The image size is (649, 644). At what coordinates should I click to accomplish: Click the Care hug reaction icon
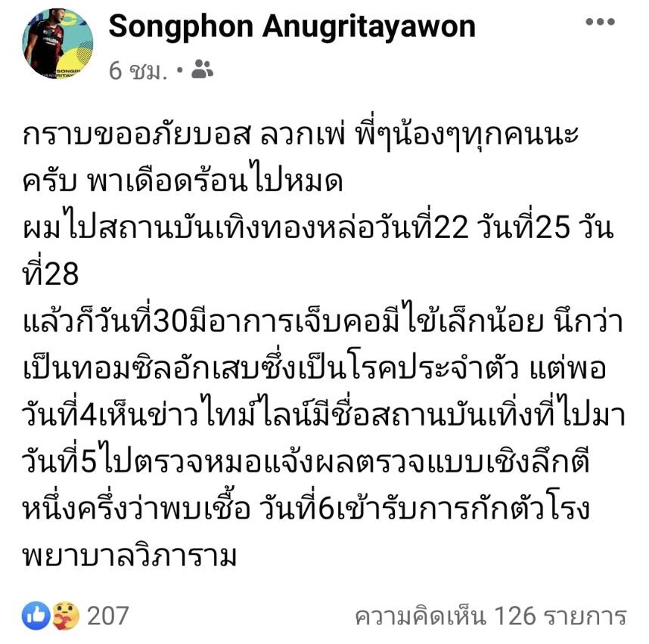coord(65,616)
